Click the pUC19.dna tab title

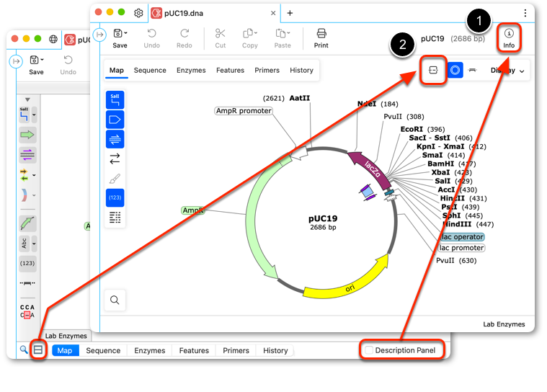coord(184,13)
